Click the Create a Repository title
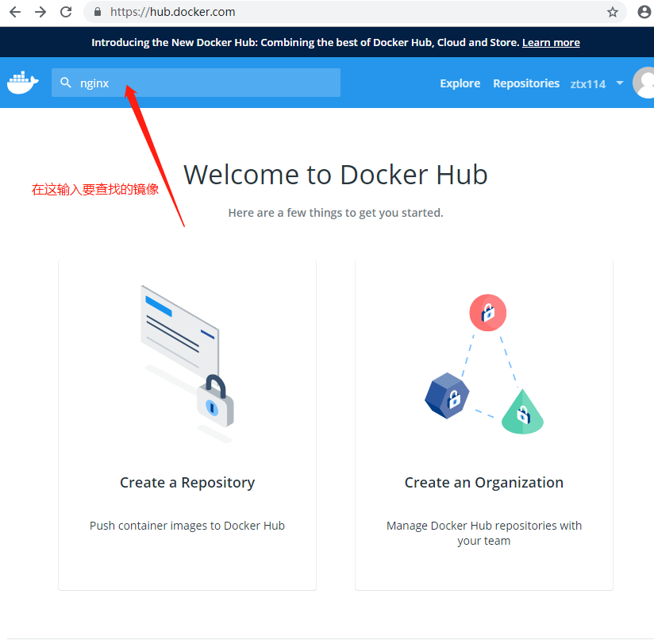The image size is (654, 644). pos(187,483)
